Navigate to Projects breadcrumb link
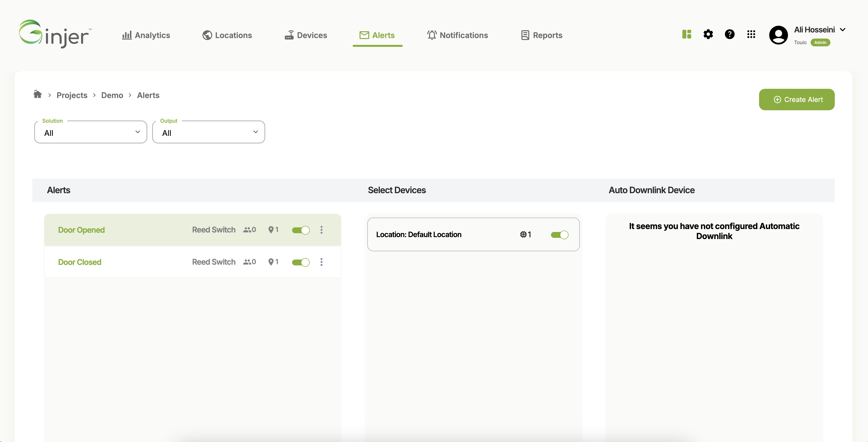Screen dimensions: 868x442 (x=72, y=95)
